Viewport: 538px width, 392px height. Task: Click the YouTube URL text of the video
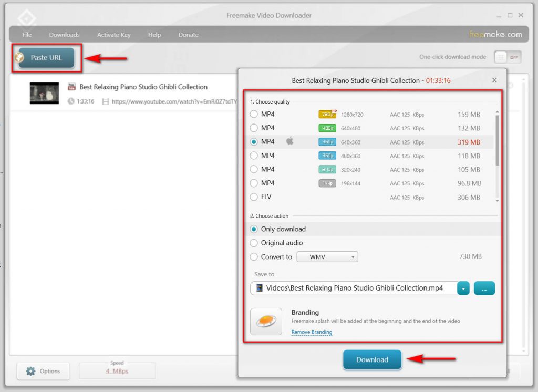(174, 101)
